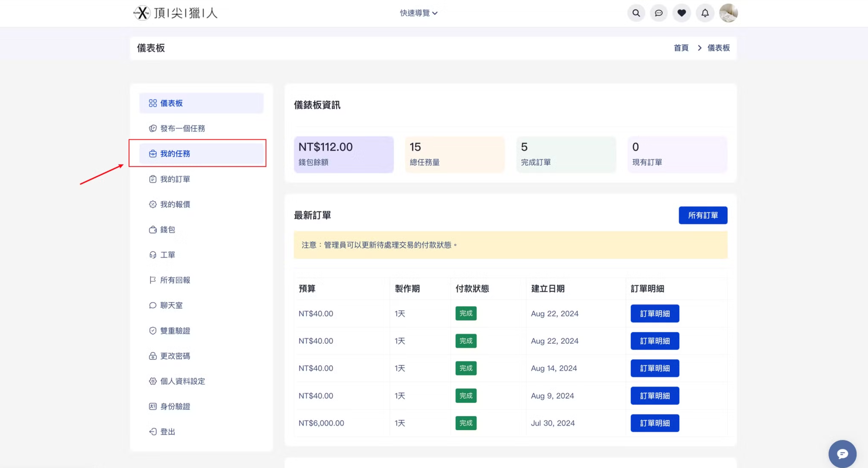Click the 頂尖獵人 logo icon
The height and width of the screenshot is (468, 868).
(x=142, y=13)
